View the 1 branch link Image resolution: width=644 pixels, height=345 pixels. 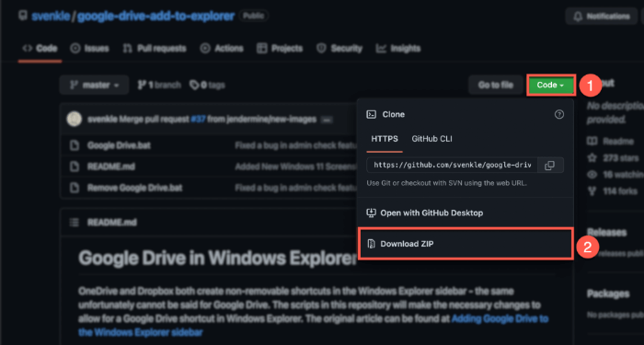tap(159, 85)
